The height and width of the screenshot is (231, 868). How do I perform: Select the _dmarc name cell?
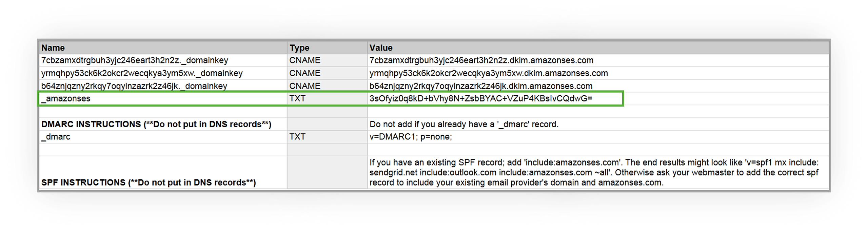click(x=163, y=137)
